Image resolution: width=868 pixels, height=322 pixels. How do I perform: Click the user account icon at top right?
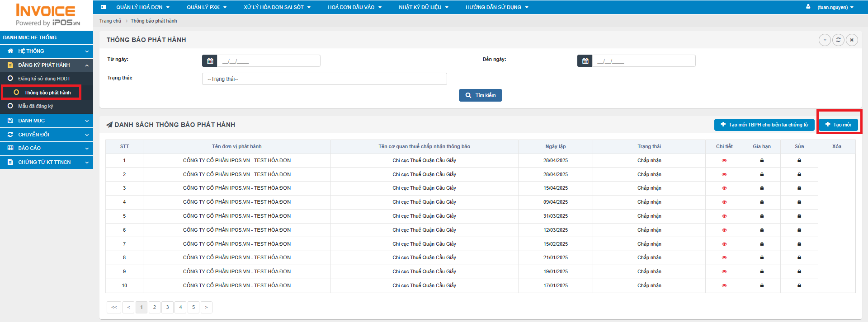pyautogui.click(x=808, y=7)
